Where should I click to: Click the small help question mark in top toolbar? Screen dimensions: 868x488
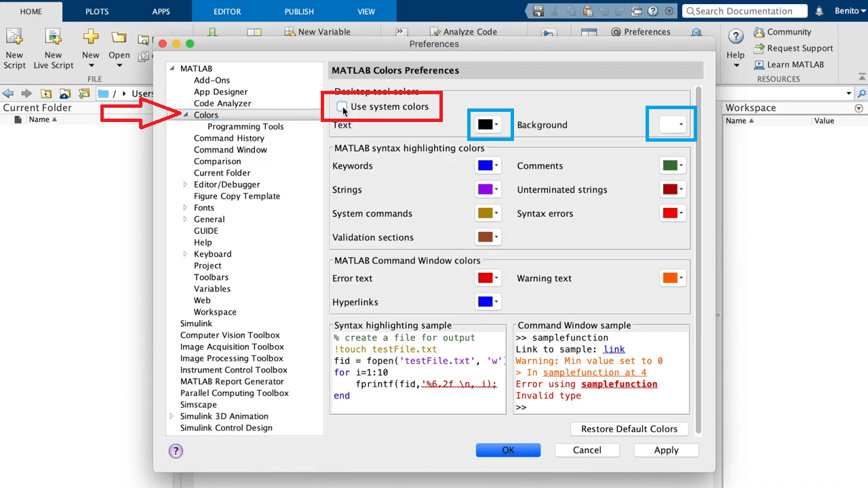(x=652, y=11)
